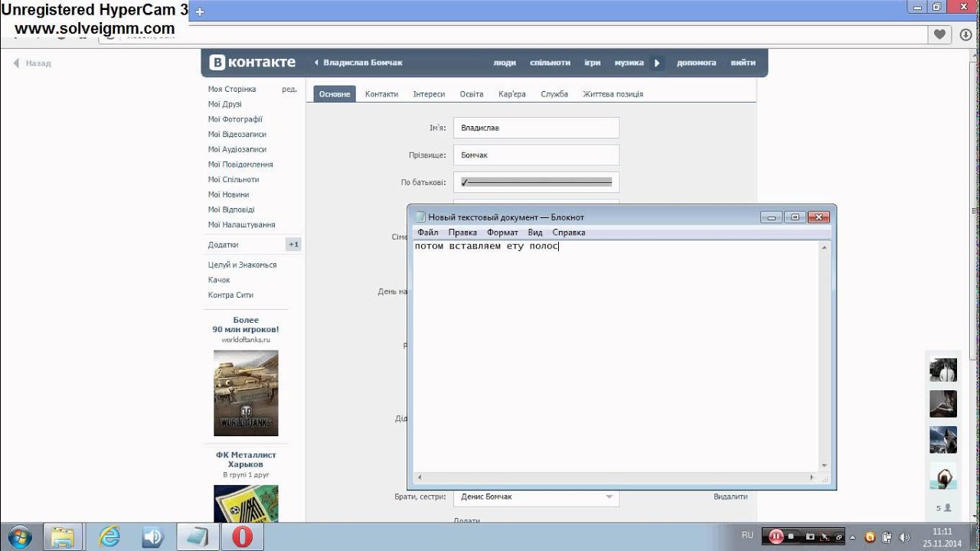Switch to the Інтереси tab

[429, 94]
